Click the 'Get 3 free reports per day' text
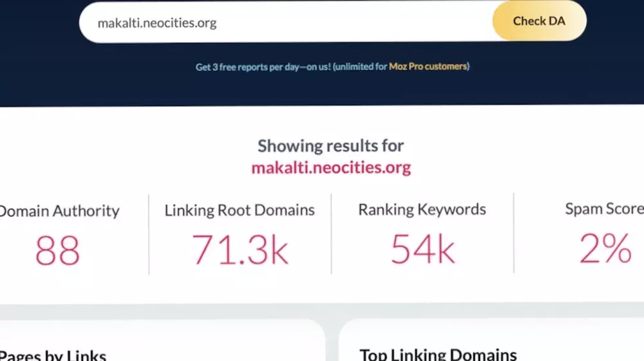 pyautogui.click(x=263, y=66)
